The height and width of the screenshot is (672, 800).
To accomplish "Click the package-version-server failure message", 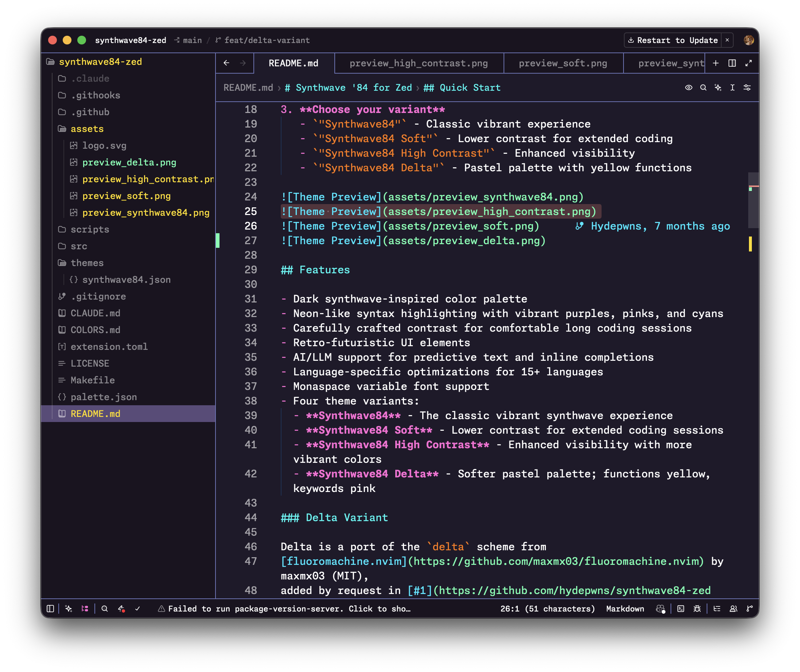I will (284, 609).
